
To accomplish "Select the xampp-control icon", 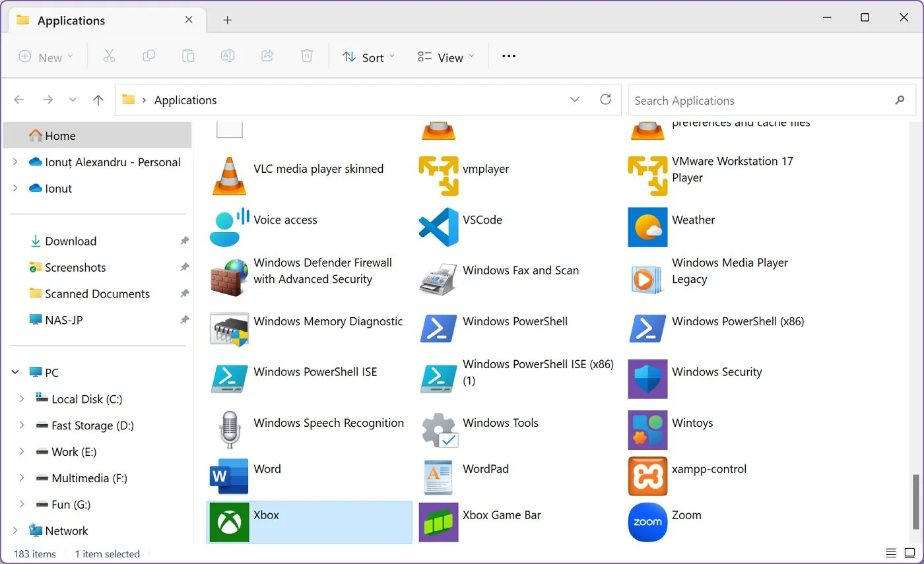I will pyautogui.click(x=647, y=476).
